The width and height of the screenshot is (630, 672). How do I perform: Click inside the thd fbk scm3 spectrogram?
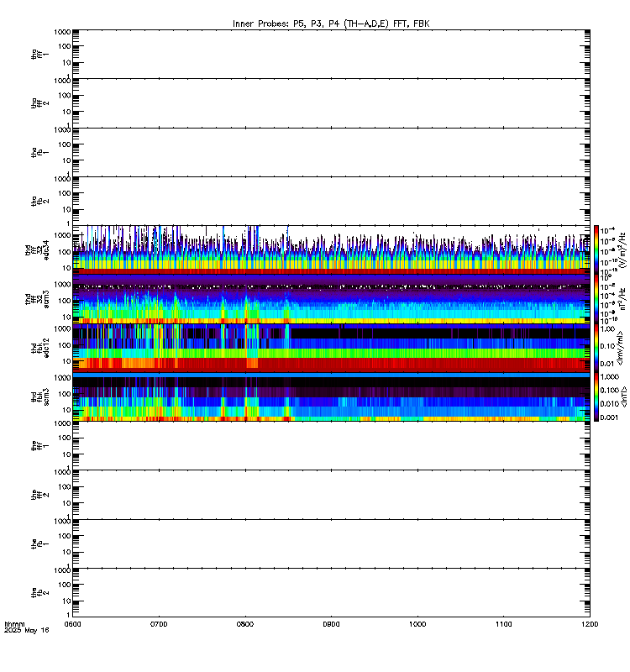click(331, 396)
